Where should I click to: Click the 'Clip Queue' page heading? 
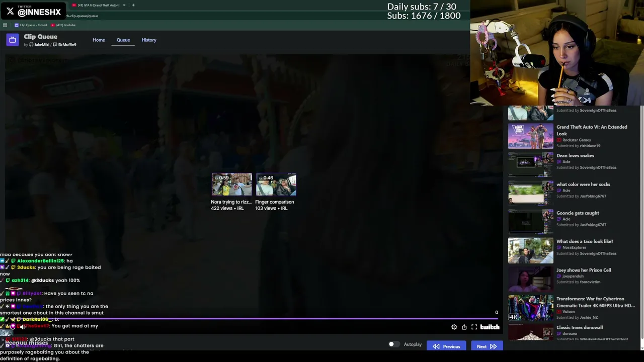[40, 37]
